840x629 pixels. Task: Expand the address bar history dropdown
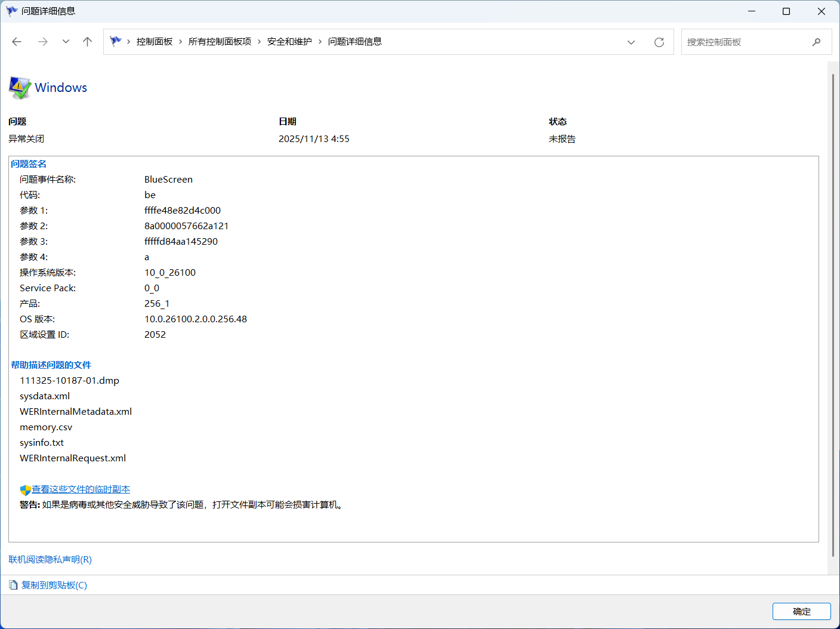point(631,42)
